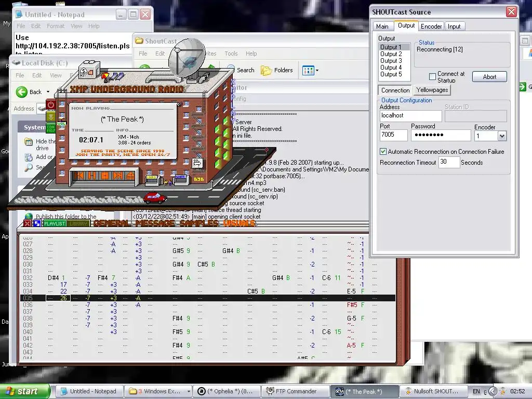Viewport: 532px width, 399px height.
Task: Click Hide the drive contents task icon
Action: click(x=29, y=141)
